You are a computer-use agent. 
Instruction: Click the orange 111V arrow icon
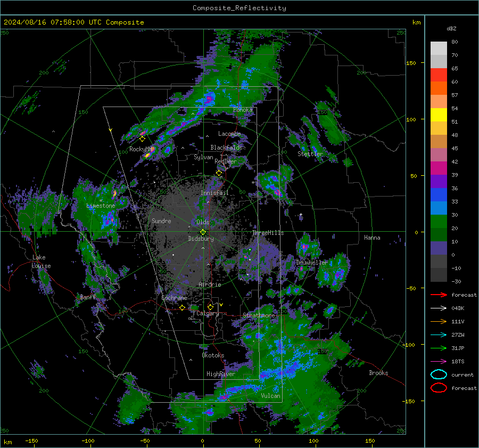[x=439, y=321]
